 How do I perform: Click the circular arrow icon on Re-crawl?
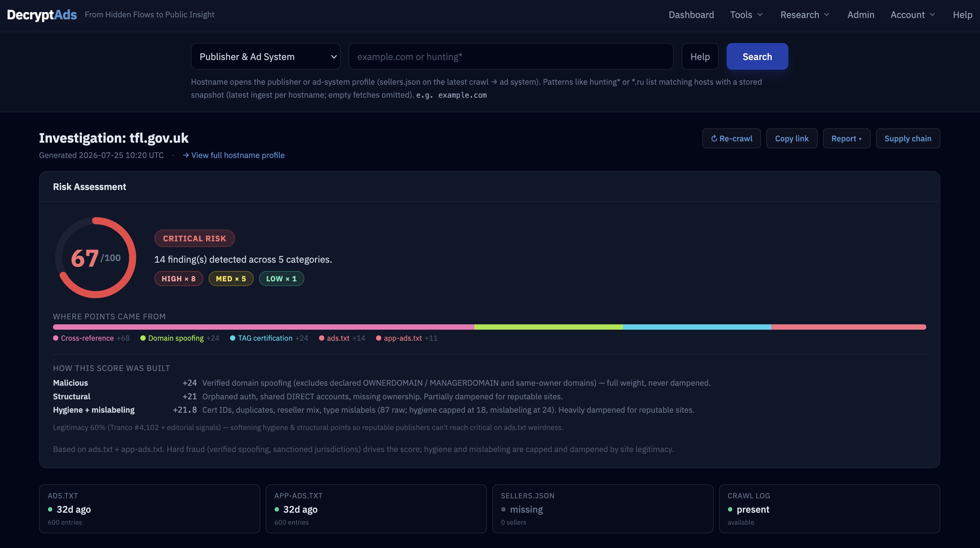click(x=714, y=138)
